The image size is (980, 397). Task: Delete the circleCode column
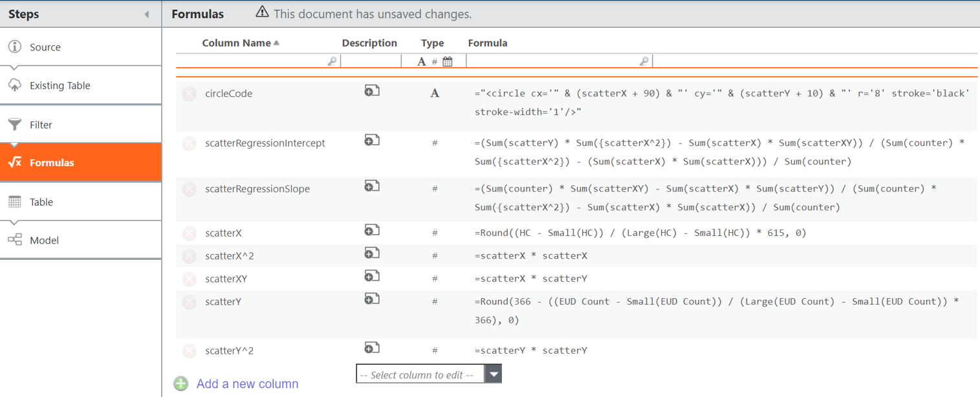(x=189, y=94)
